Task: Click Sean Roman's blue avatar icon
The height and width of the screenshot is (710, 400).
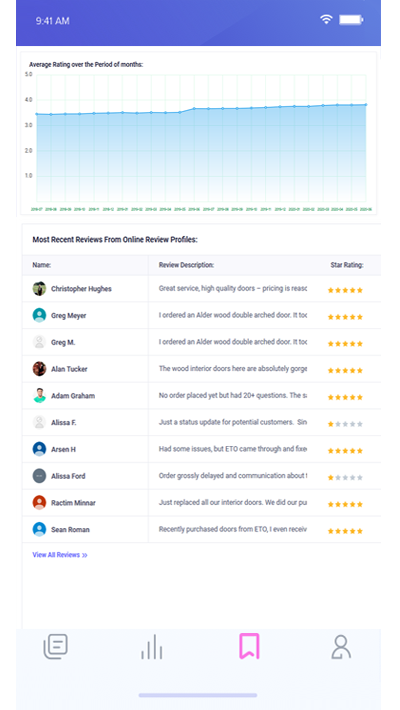Action: pos(39,529)
